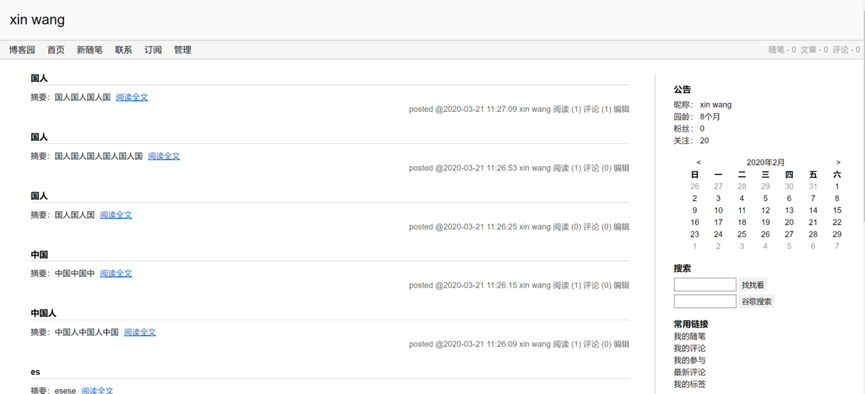Open 最新评论 under 常用链接
This screenshot has height=394, width=865.
pos(690,372)
